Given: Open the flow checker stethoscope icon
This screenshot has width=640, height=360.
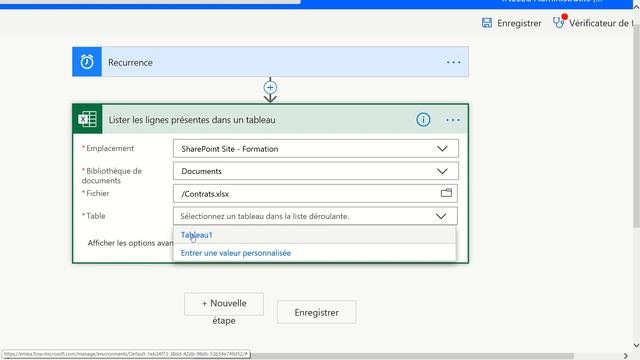Looking at the screenshot, I should (x=559, y=22).
